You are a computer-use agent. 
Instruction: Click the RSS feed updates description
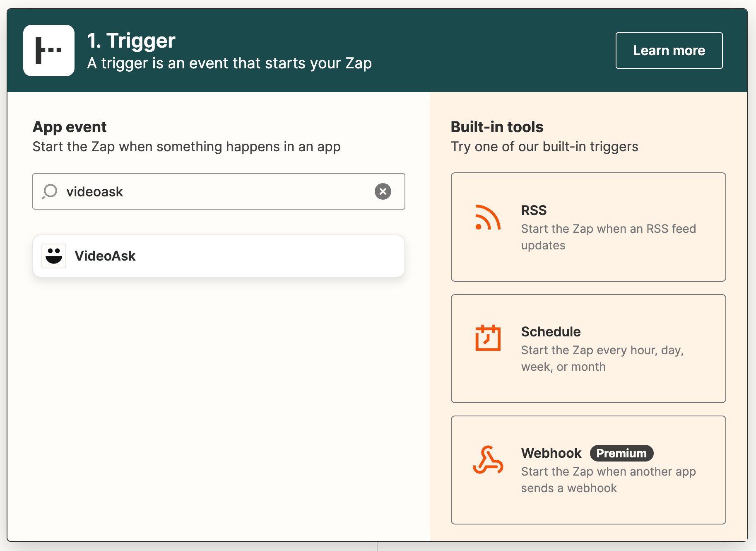point(608,237)
